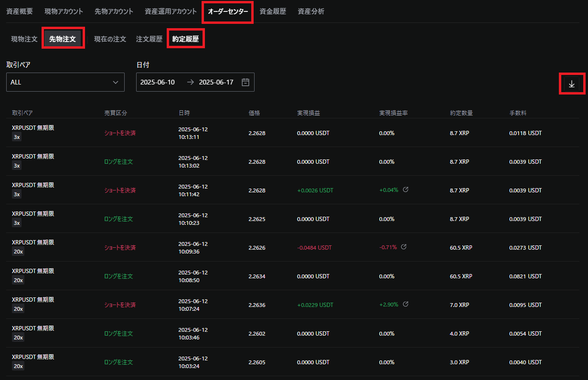Click the -0.71% profit rate
The width and height of the screenshot is (588, 380).
(x=388, y=248)
